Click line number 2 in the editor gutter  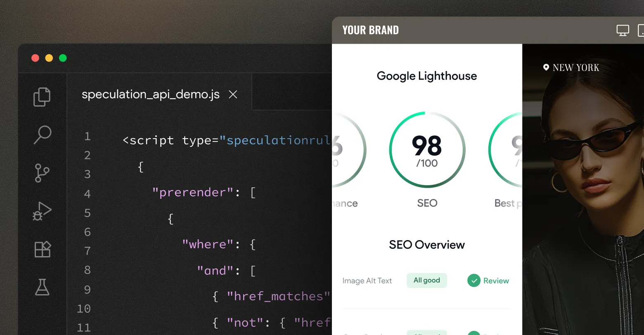87,156
